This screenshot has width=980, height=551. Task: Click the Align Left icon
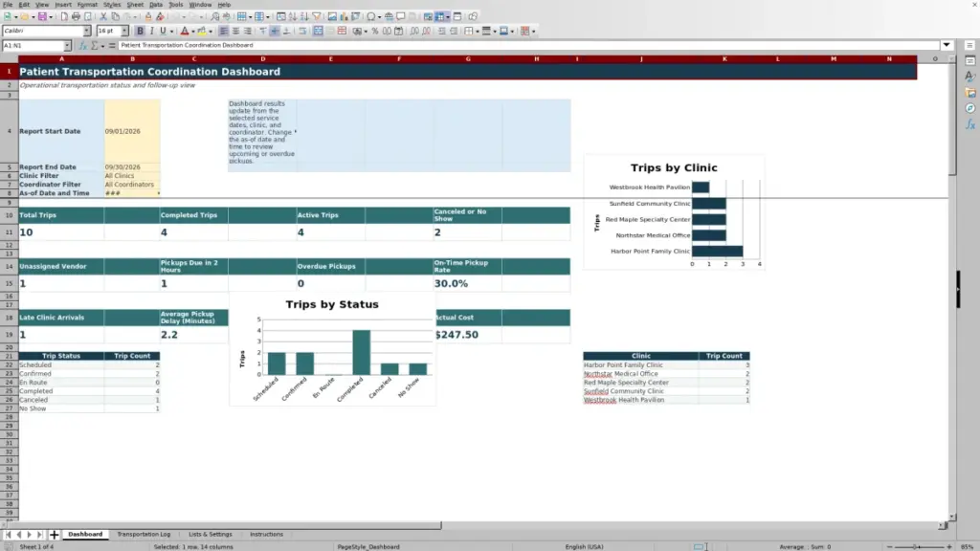coord(223,31)
